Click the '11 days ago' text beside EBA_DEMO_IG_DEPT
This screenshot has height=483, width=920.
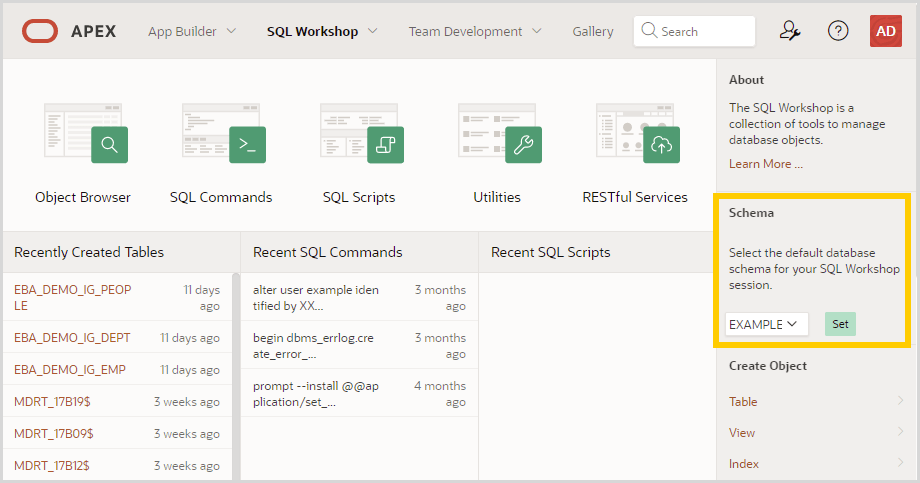click(190, 338)
